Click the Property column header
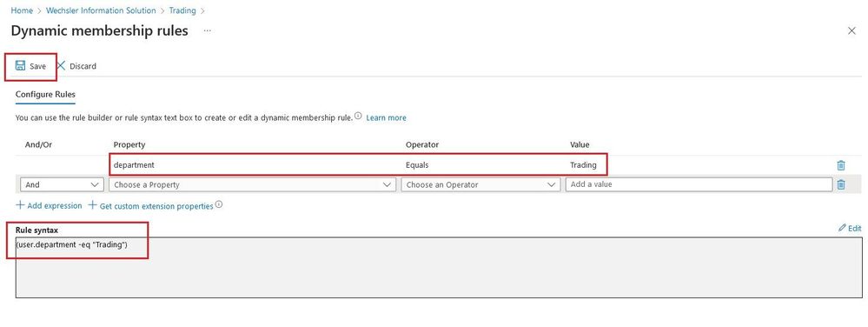Viewport: 868px width, 327px height. 129,144
